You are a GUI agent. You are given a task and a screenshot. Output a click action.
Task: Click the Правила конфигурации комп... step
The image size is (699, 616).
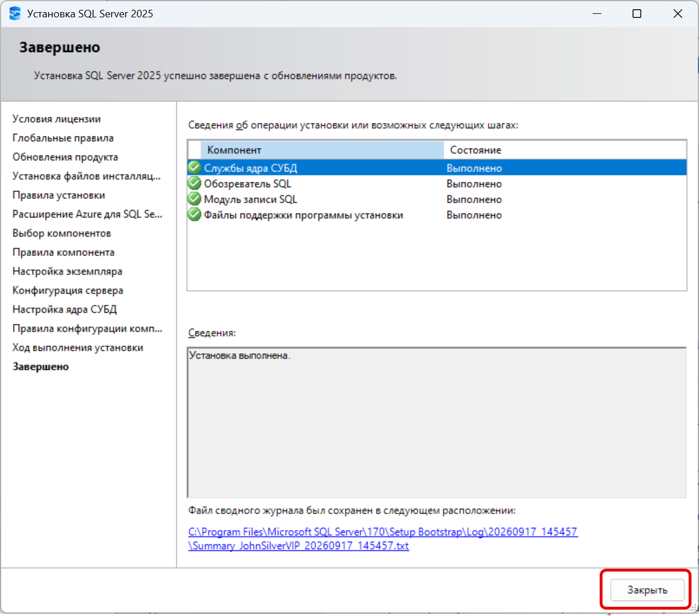[x=88, y=328]
